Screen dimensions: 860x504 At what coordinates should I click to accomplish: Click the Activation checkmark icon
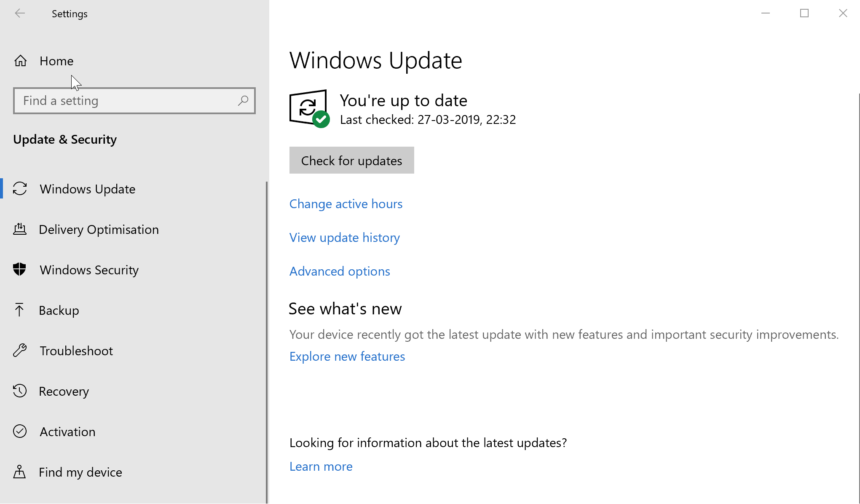click(20, 432)
